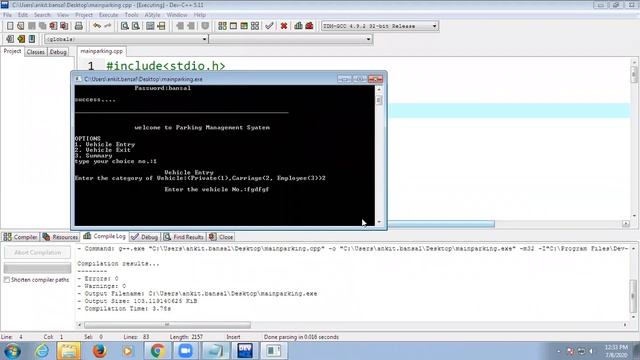Screen dimensions: 640x360
Task: Open the Windows Start button
Action: (12, 351)
